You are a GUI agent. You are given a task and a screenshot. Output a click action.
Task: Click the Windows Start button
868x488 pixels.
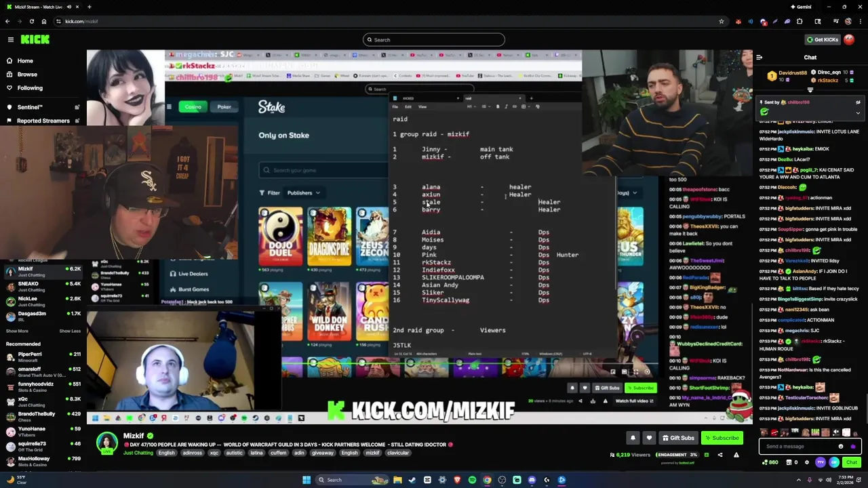[x=307, y=480]
